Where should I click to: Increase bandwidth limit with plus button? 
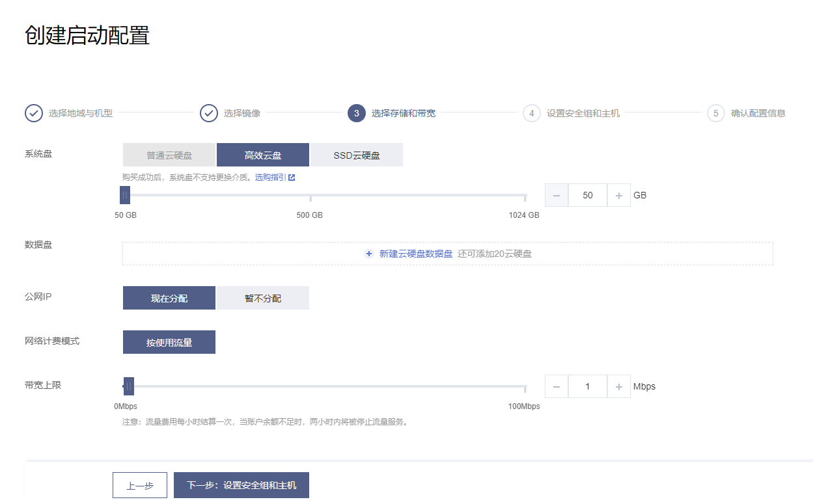coord(618,386)
